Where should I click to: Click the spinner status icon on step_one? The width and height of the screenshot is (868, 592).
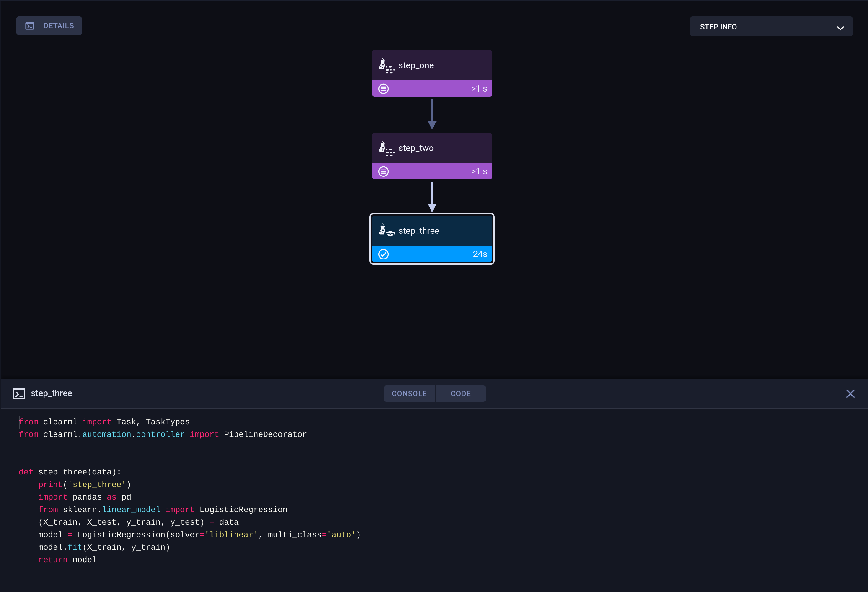click(x=384, y=88)
